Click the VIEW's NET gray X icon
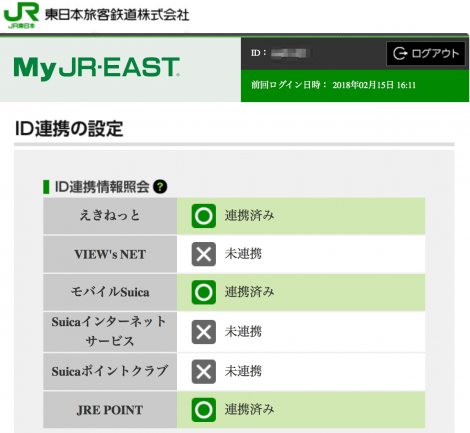The height and width of the screenshot is (433, 470). [203, 254]
